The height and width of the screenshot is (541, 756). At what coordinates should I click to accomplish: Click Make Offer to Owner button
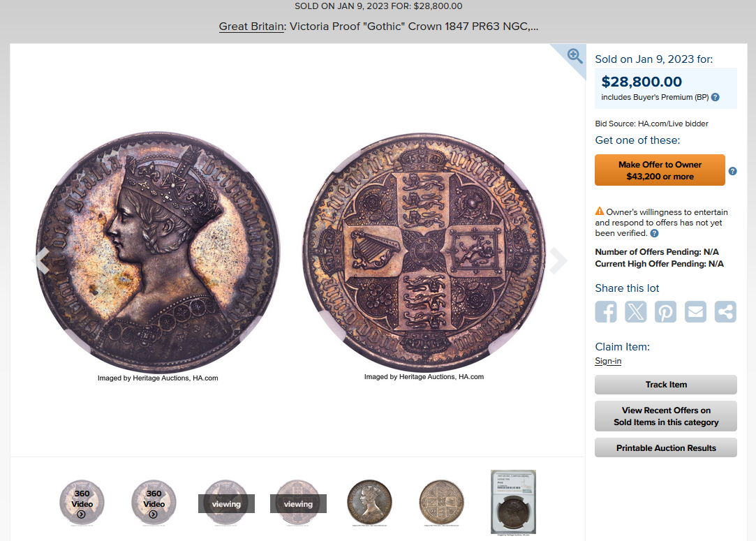(x=660, y=170)
